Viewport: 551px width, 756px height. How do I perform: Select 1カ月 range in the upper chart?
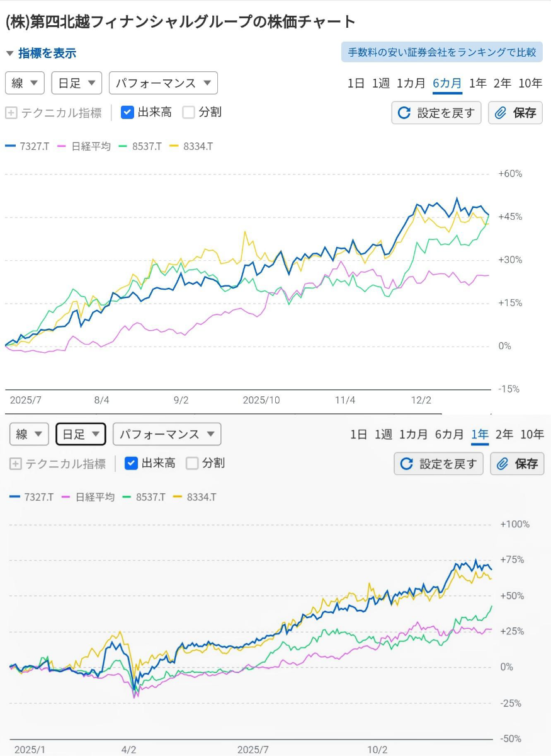click(411, 83)
